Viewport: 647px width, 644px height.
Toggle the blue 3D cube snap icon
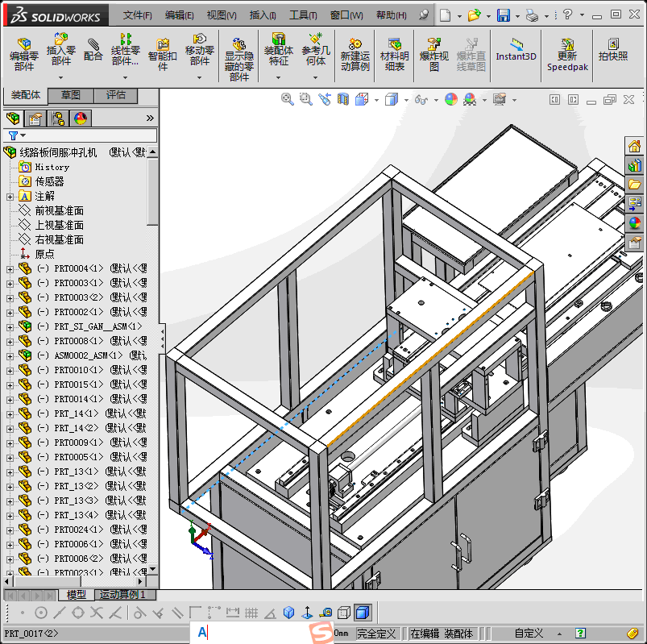point(288,613)
